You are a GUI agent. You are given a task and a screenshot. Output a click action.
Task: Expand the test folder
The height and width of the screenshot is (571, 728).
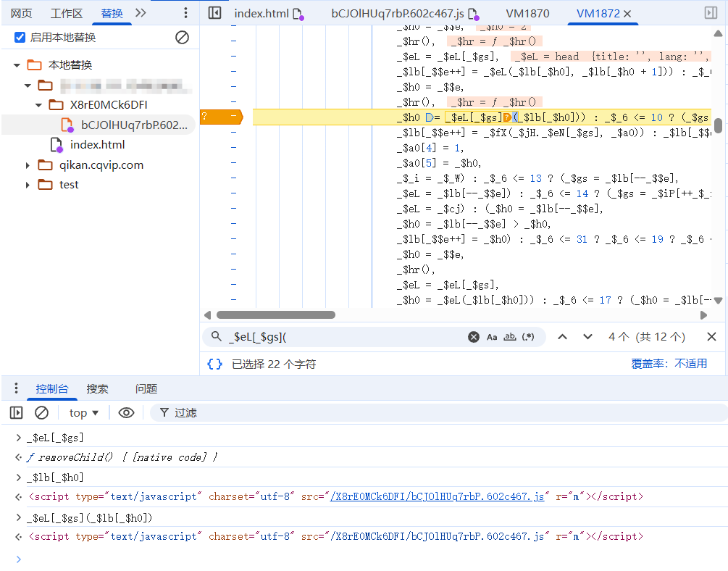28,185
